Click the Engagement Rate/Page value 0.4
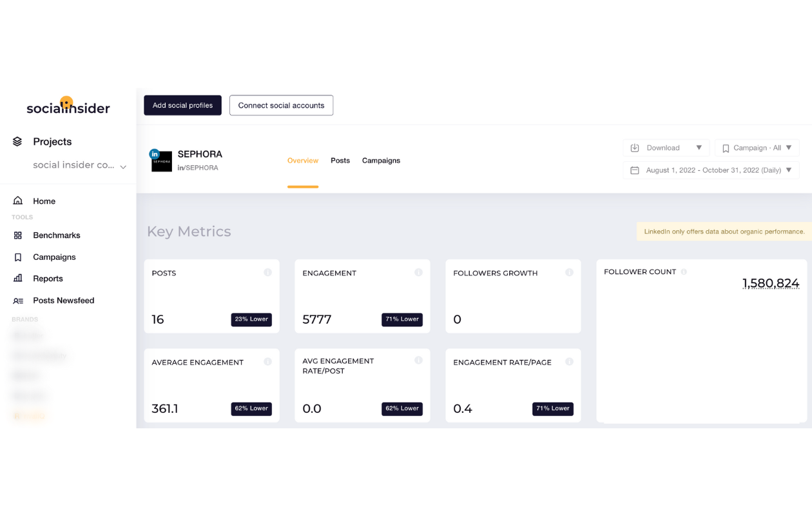Image resolution: width=812 pixels, height=516 pixels. [463, 408]
